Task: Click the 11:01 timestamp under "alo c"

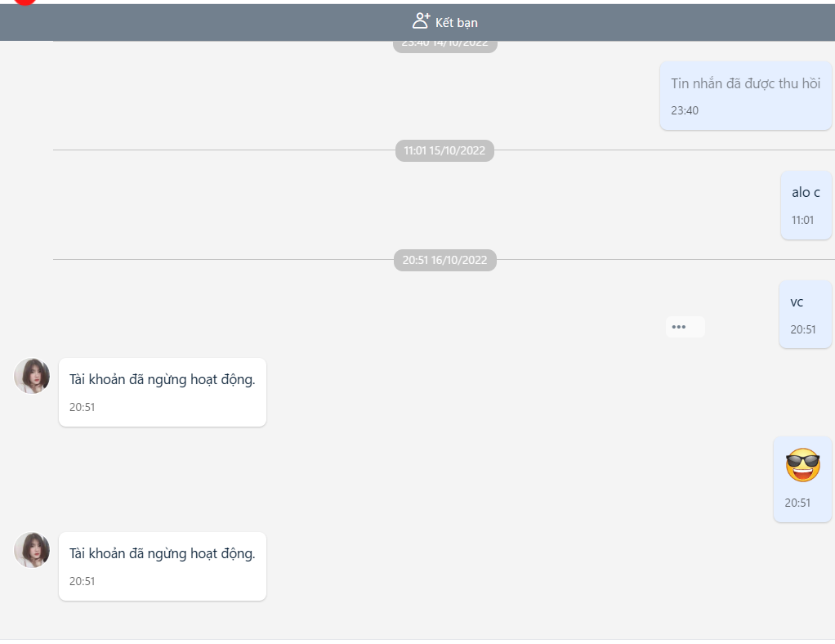Action: [802, 220]
